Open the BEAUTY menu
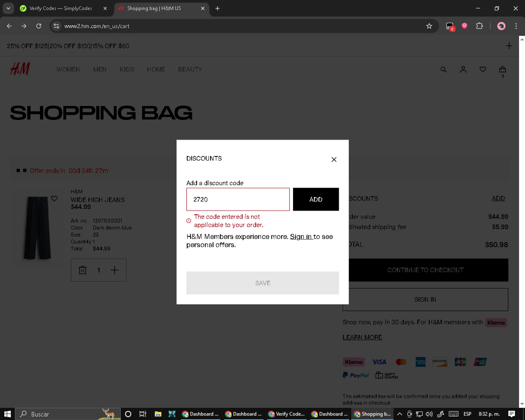 [x=190, y=69]
